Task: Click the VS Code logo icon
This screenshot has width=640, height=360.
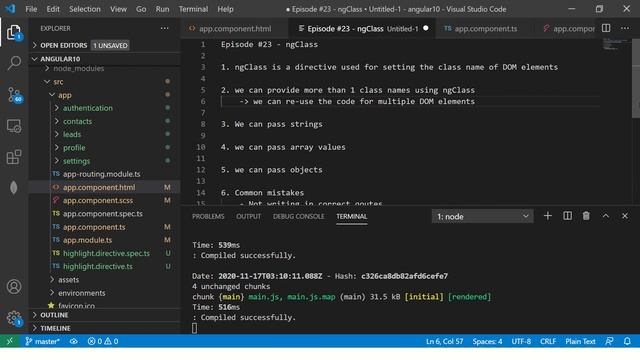Action: pos(10,9)
